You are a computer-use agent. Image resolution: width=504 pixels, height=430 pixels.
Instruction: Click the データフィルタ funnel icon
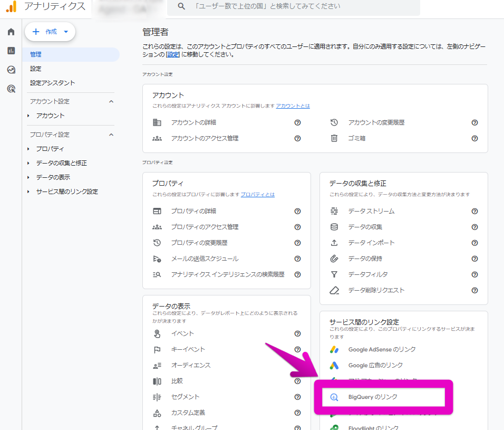[334, 274]
